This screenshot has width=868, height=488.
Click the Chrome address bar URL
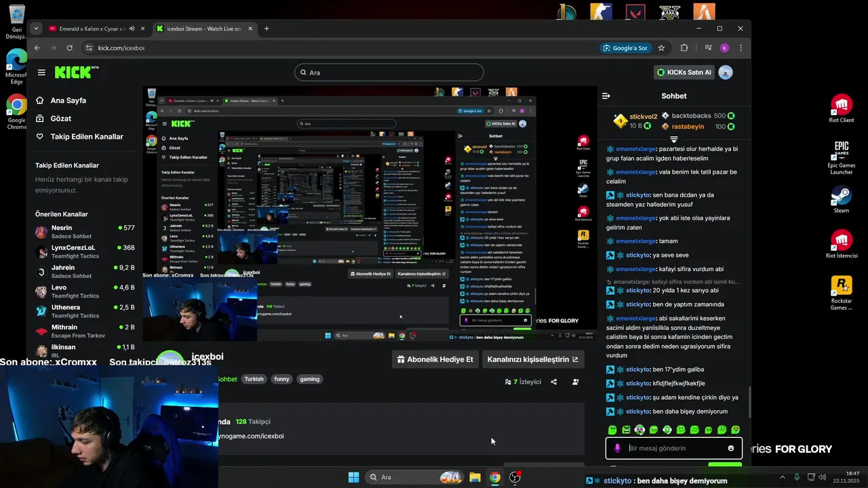121,48
